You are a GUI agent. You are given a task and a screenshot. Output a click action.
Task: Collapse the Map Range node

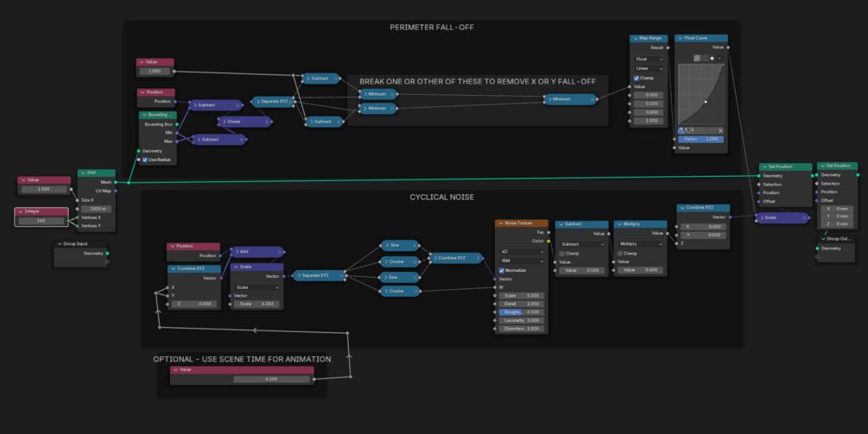pos(635,38)
